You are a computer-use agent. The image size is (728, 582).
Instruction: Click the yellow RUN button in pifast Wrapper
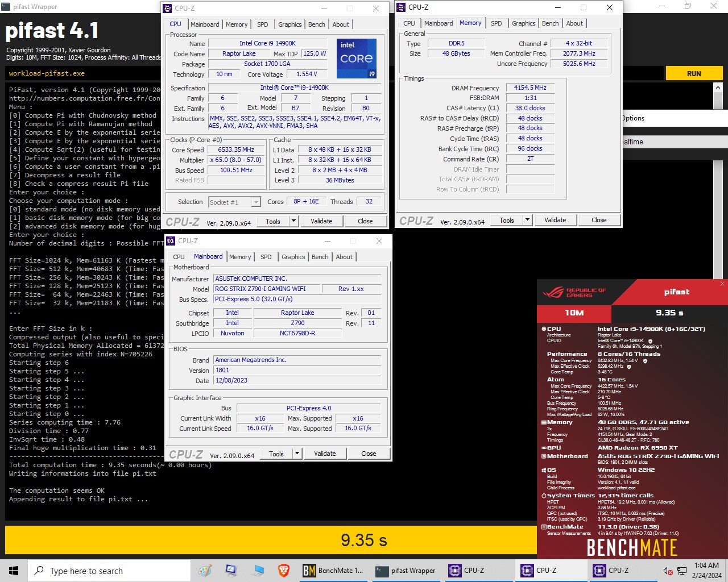point(694,73)
